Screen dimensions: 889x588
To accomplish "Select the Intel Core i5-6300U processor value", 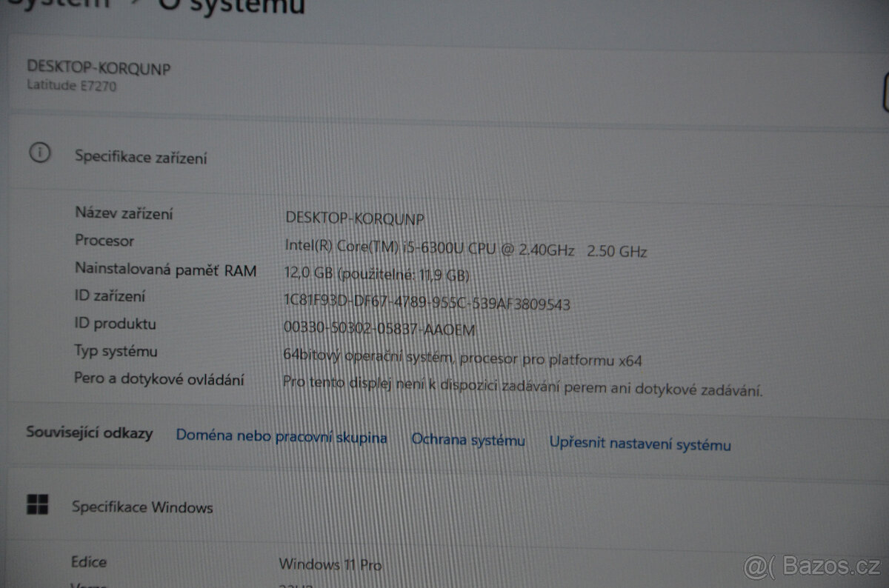I will click(467, 250).
